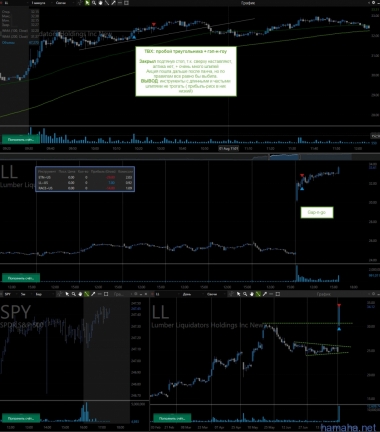Click the green-bordered trade notes text box on the top chart

186,71
